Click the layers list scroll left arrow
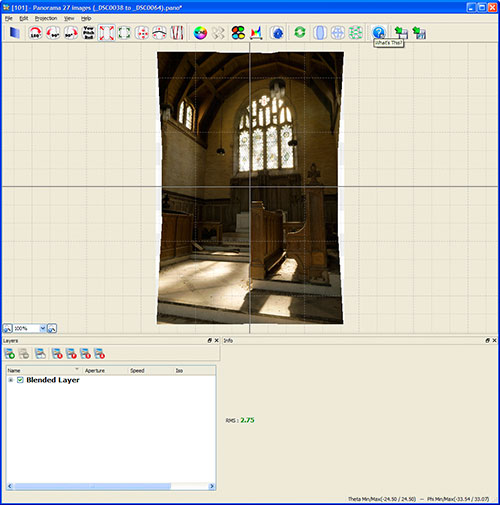The image size is (500, 505). click(10, 486)
